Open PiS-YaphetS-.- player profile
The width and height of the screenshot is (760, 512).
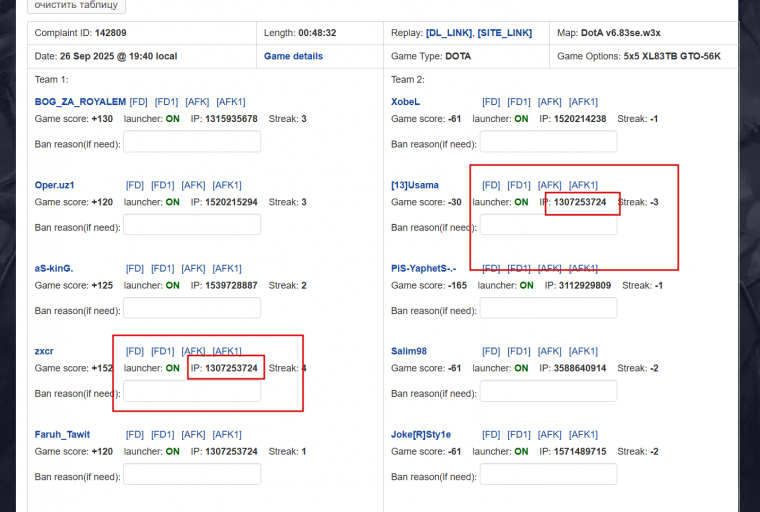[424, 269]
